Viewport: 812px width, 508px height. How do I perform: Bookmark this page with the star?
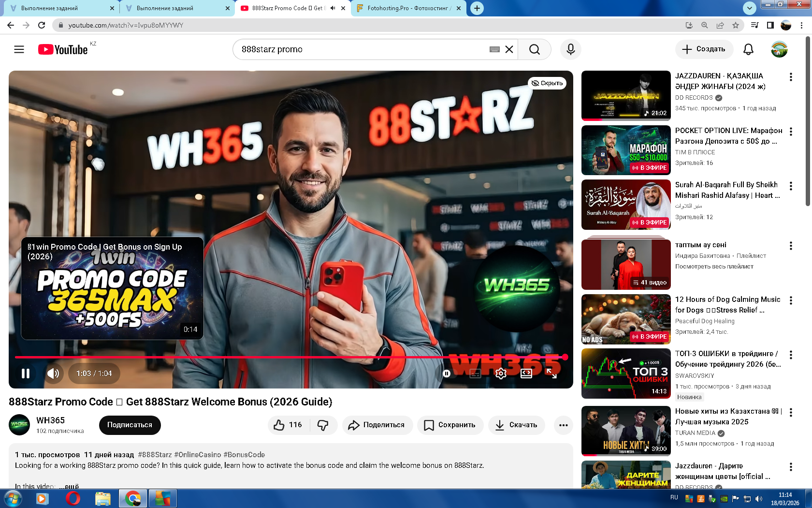click(736, 25)
